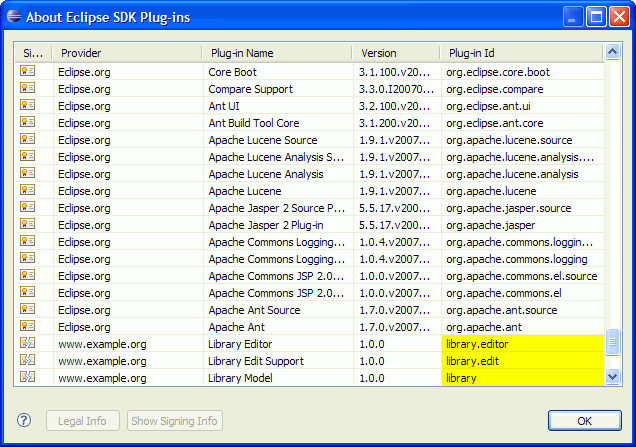Sort by the Version column header

click(x=395, y=53)
